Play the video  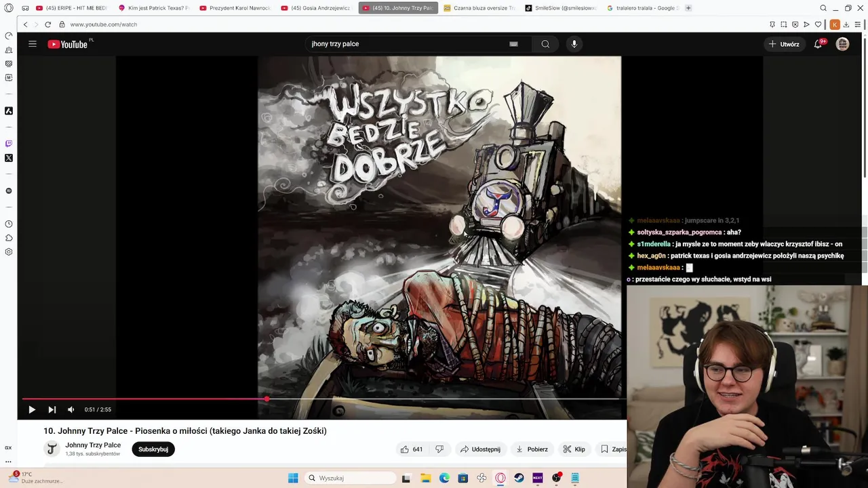pos(32,409)
